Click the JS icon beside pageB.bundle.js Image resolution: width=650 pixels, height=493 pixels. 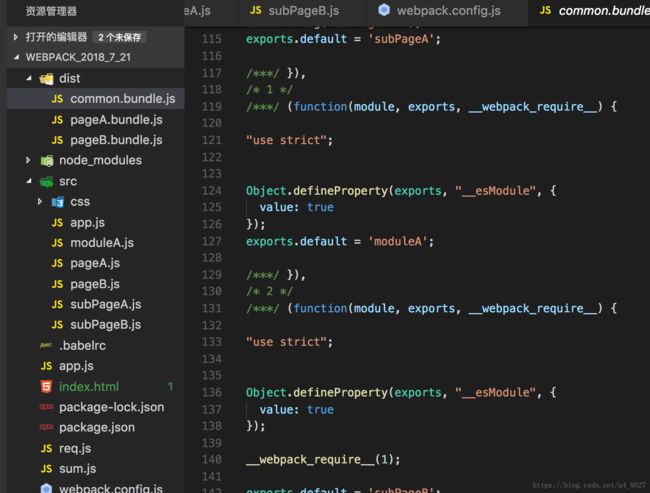(57, 140)
